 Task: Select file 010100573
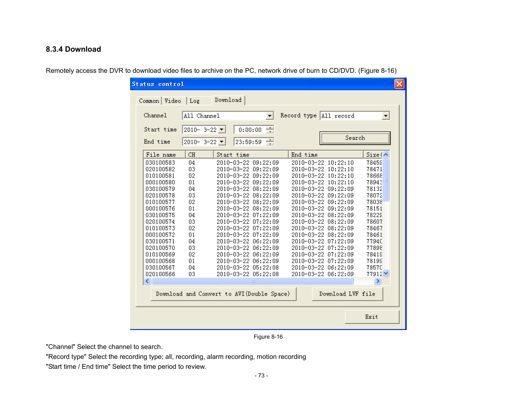[x=160, y=228]
